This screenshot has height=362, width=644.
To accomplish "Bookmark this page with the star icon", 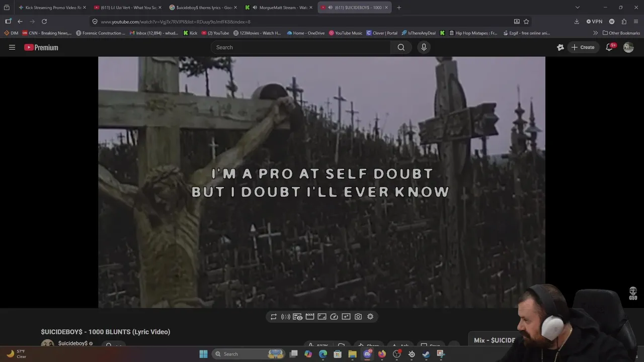I will (526, 22).
